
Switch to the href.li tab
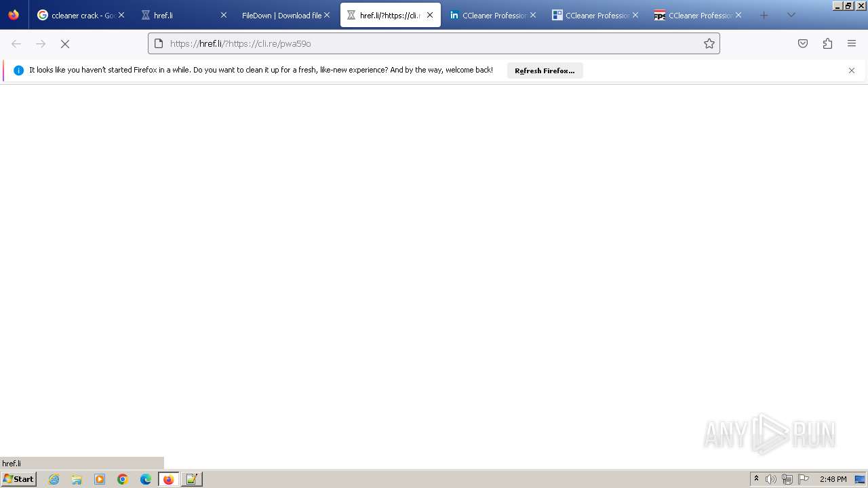tap(183, 15)
